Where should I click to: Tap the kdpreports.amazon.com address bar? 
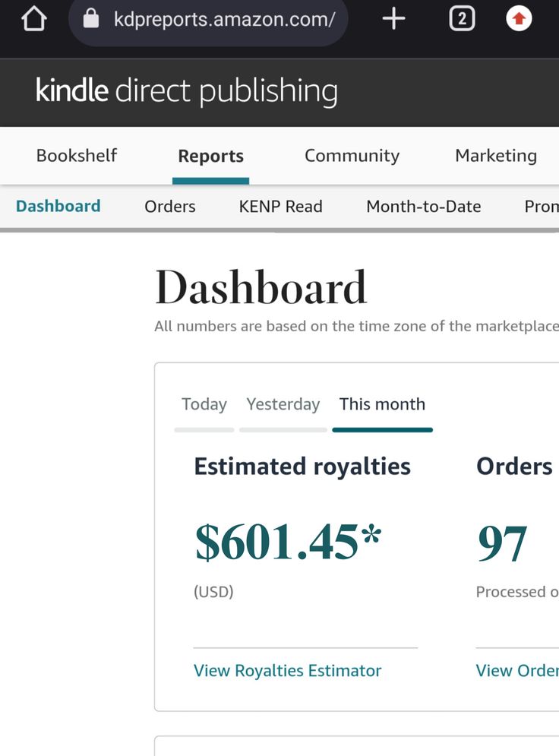(x=224, y=19)
